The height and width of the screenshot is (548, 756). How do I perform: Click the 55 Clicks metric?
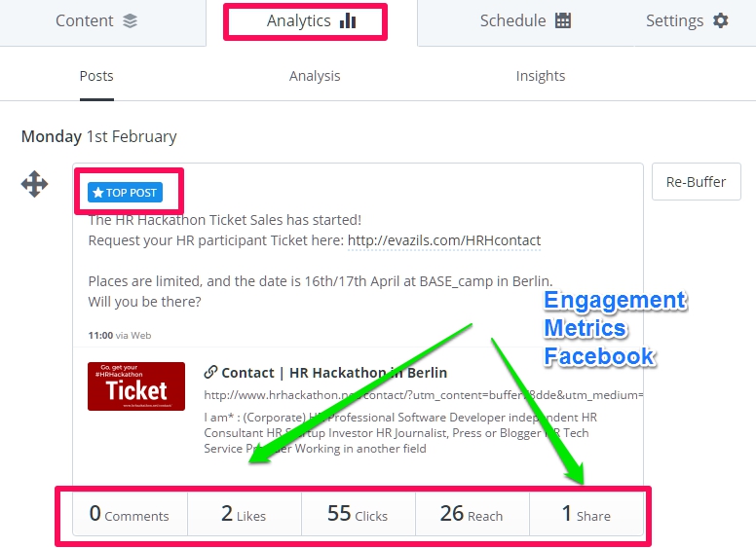click(358, 514)
